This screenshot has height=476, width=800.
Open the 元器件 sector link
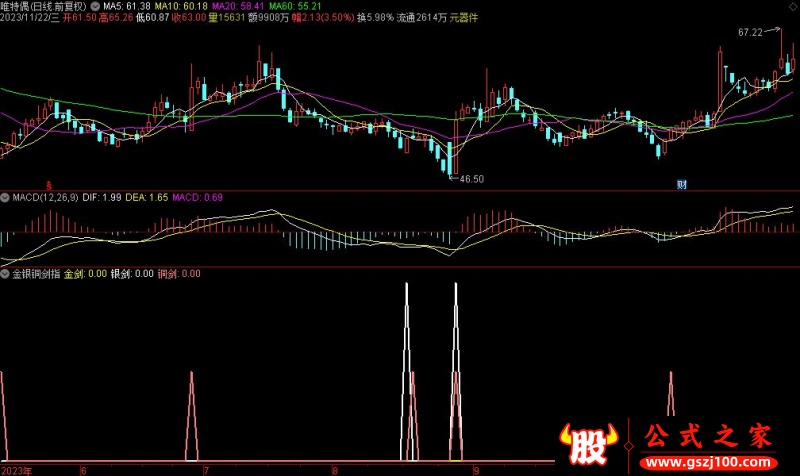pos(464,18)
